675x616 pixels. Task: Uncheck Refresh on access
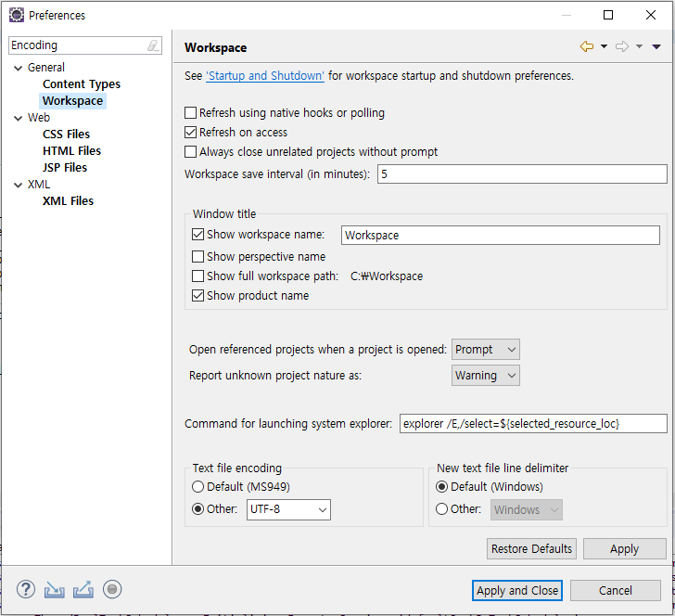tap(190, 133)
